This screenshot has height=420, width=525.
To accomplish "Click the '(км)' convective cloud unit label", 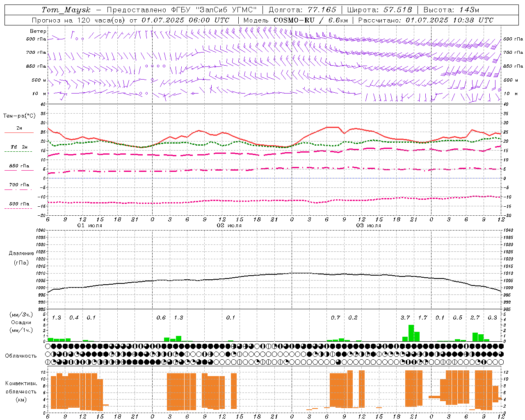I will (21, 399).
